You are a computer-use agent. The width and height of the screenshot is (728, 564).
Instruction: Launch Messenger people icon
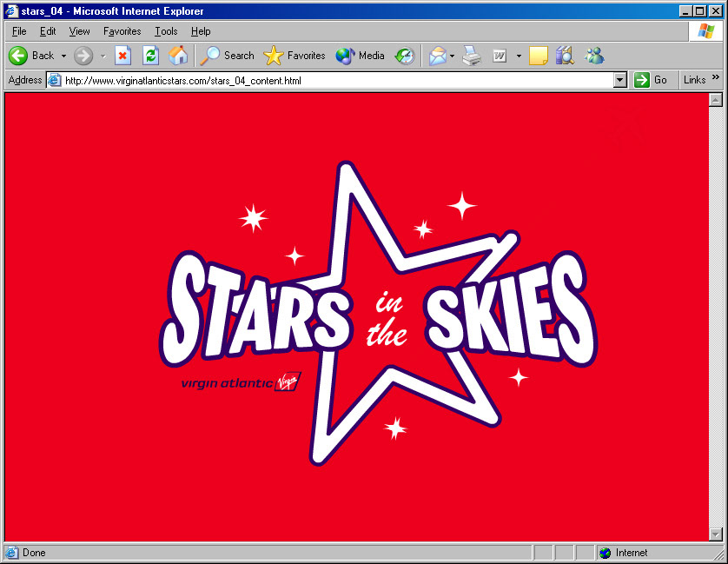pos(595,56)
